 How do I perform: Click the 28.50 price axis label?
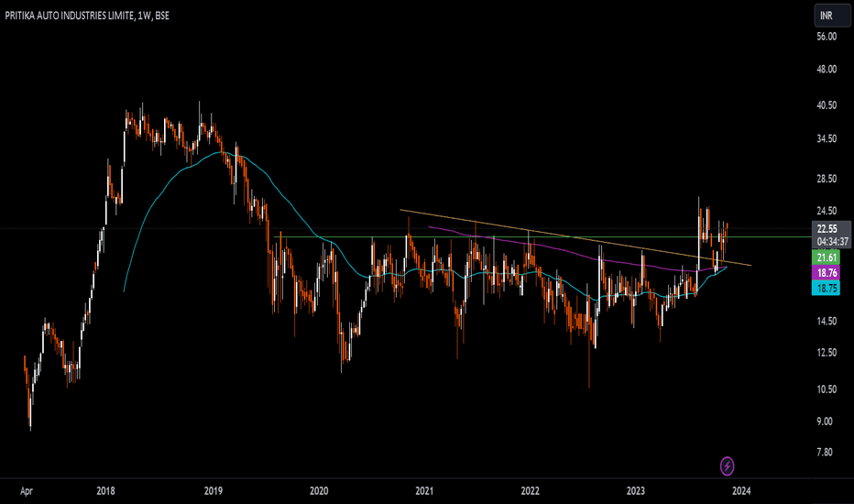827,179
